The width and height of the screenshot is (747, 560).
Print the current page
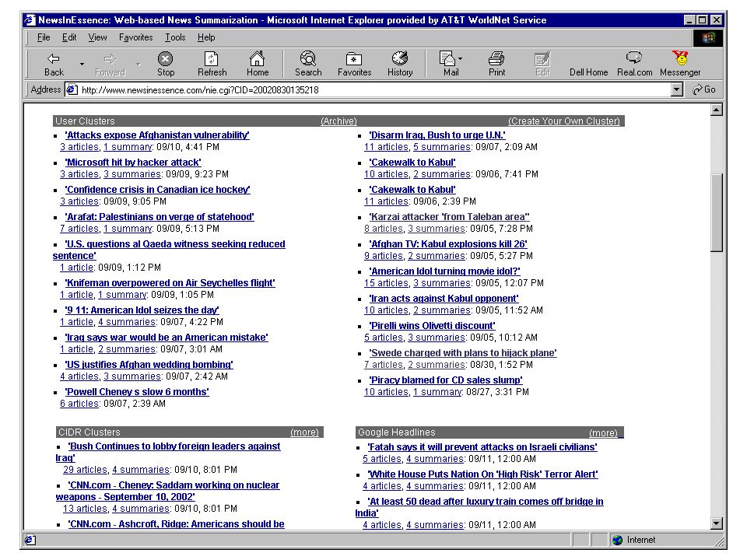tap(496, 64)
